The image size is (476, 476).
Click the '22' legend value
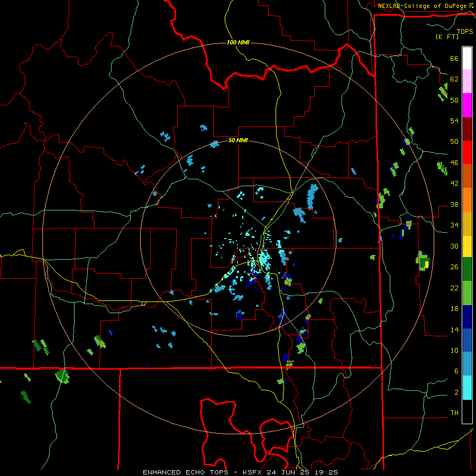pos(454,288)
